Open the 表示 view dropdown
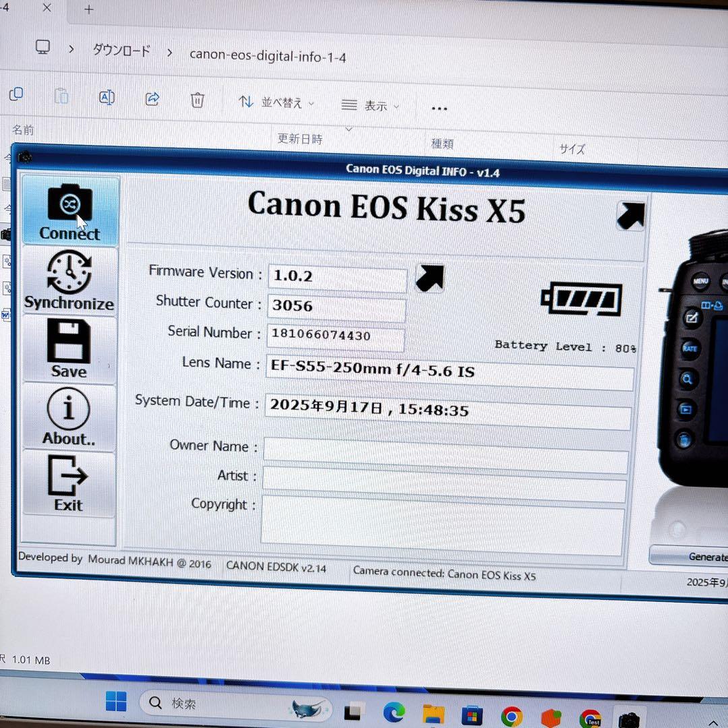This screenshot has width=728, height=728. [370, 106]
